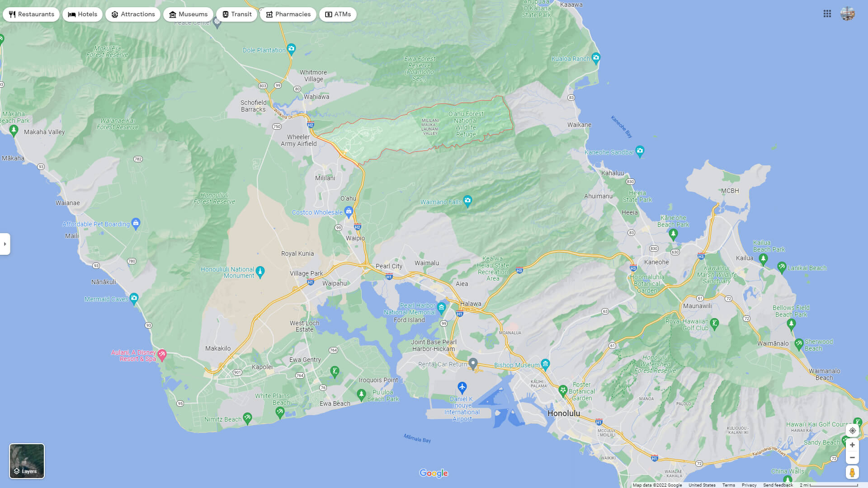Viewport: 868px width, 488px height.
Task: Toggle the Restaurants filter chip
Action: tap(31, 14)
